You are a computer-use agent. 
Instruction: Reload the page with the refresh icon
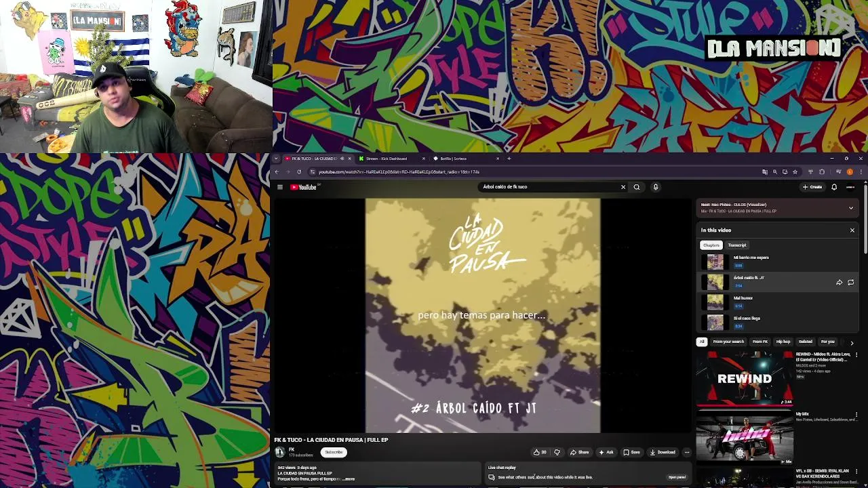(298, 171)
